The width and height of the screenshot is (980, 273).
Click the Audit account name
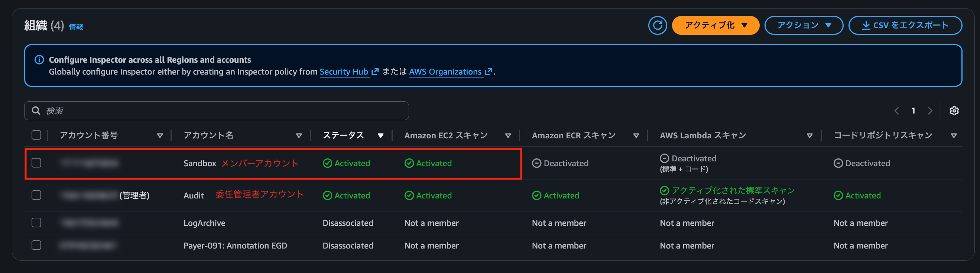tap(194, 195)
